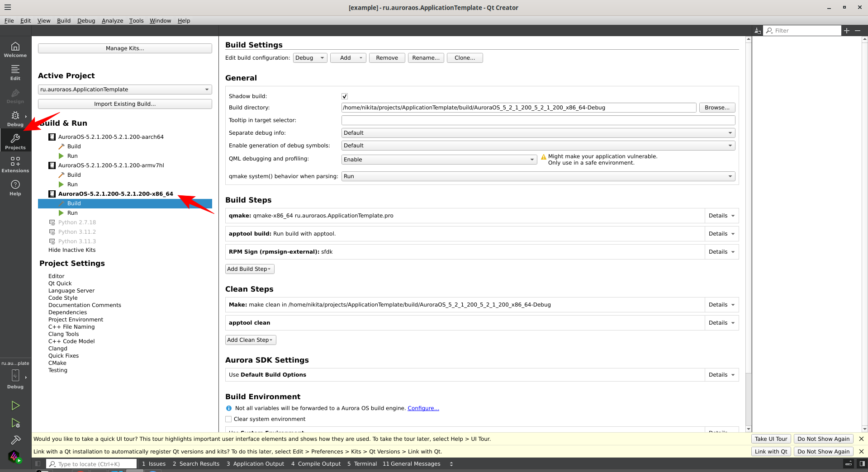Enable Clear system environment checkbox

click(x=228, y=419)
